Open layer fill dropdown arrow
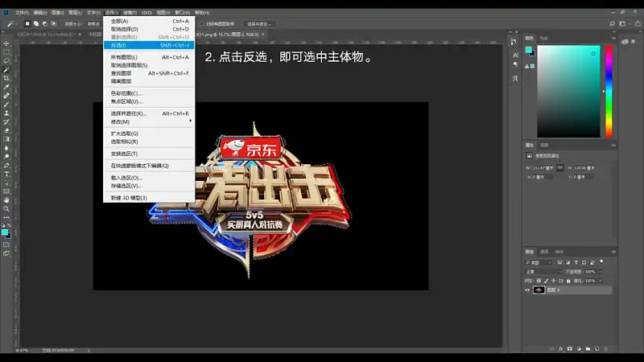 pos(601,281)
